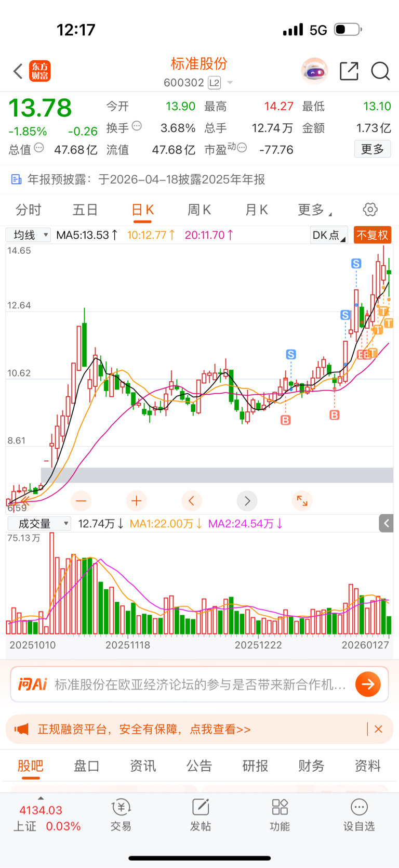Open the 资料 profile tab
This screenshot has height=868, width=399.
(x=367, y=766)
